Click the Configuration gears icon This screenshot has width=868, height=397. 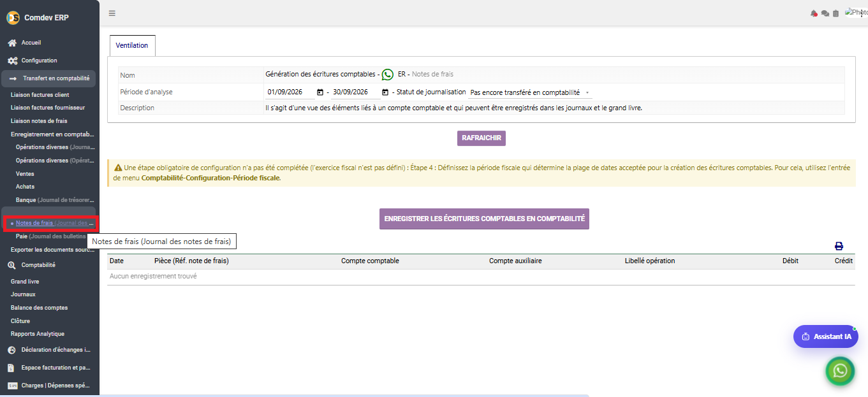point(12,61)
